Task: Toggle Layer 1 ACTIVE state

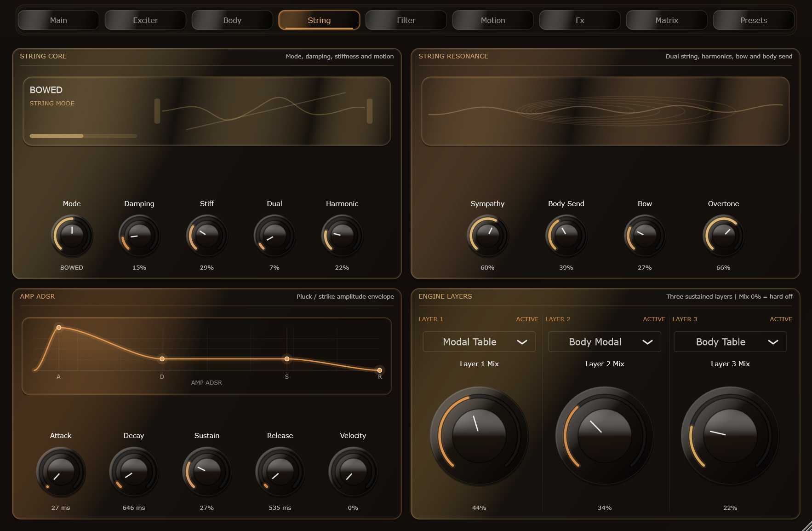Action: tap(527, 319)
